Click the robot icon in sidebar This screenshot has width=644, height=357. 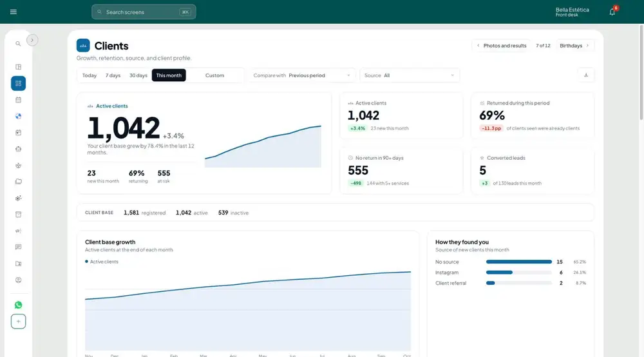pyautogui.click(x=18, y=149)
